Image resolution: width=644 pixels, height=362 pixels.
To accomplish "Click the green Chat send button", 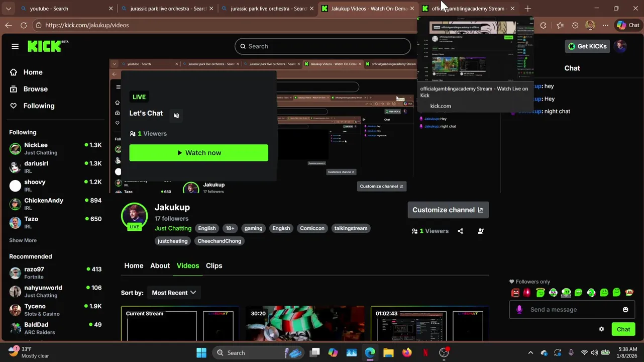I will coord(623,329).
